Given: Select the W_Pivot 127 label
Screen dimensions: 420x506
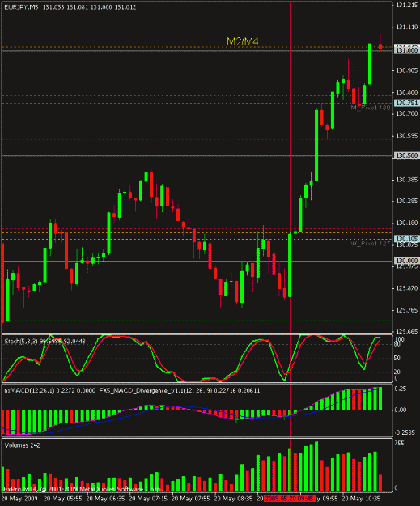Looking at the screenshot, I should pyautogui.click(x=371, y=244).
